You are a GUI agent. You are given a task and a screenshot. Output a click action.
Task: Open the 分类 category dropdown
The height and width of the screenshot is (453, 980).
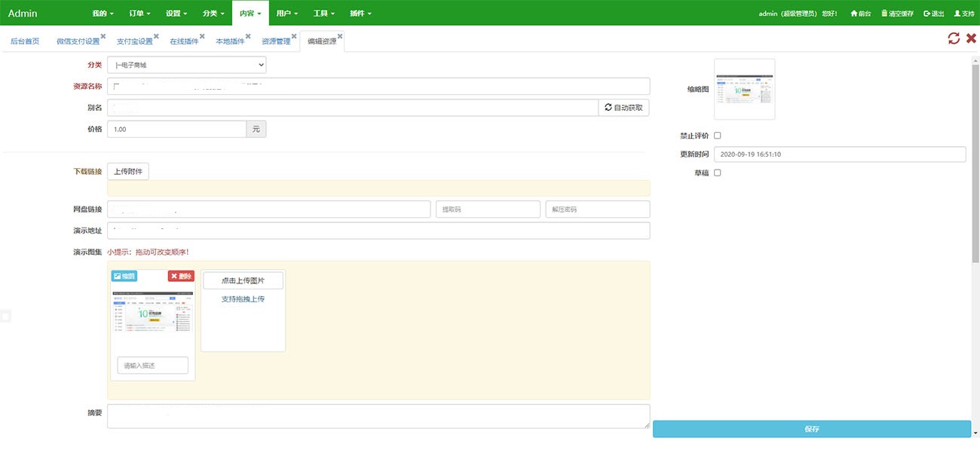tap(186, 66)
